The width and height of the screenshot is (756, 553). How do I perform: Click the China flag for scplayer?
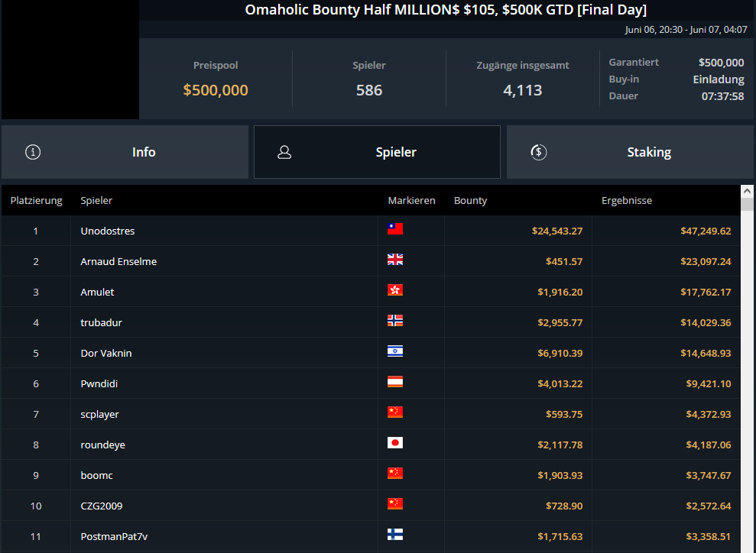click(395, 412)
